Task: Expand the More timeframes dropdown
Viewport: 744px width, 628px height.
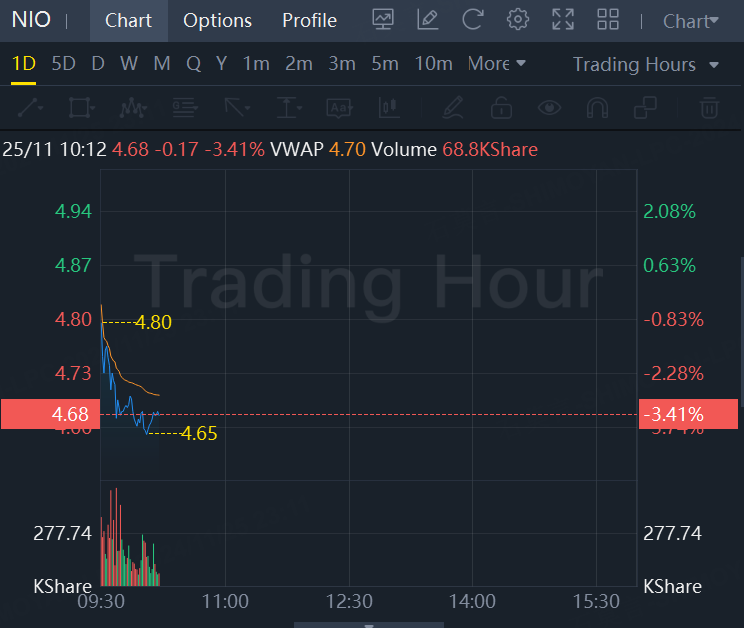Action: 496,64
